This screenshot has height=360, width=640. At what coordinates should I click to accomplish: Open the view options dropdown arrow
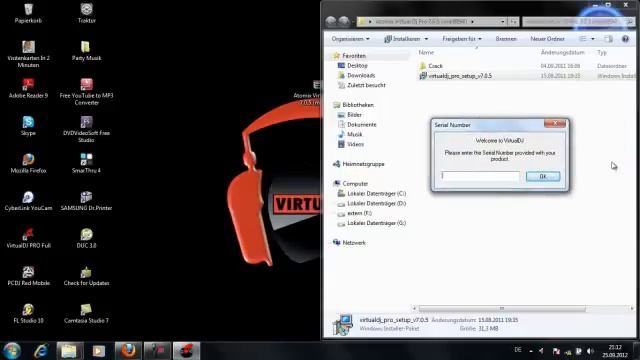pyautogui.click(x=593, y=39)
